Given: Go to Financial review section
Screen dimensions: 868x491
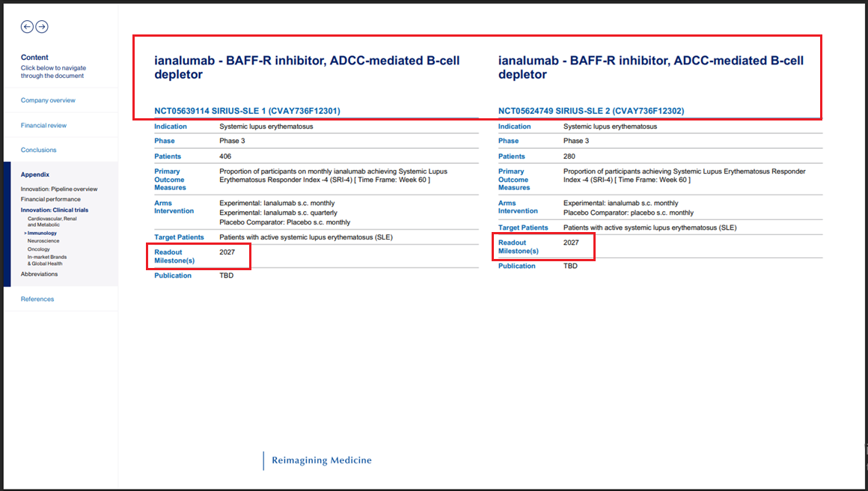Looking at the screenshot, I should (x=44, y=125).
